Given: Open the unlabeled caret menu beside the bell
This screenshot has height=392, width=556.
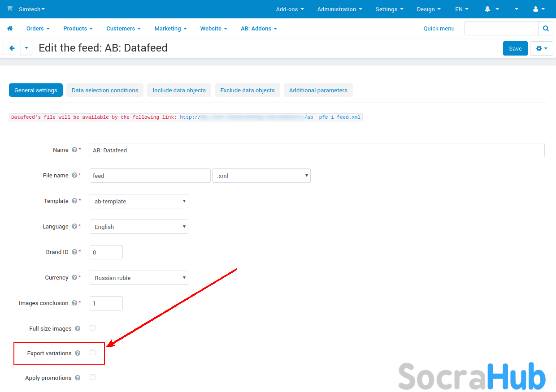Looking at the screenshot, I should 517,9.
